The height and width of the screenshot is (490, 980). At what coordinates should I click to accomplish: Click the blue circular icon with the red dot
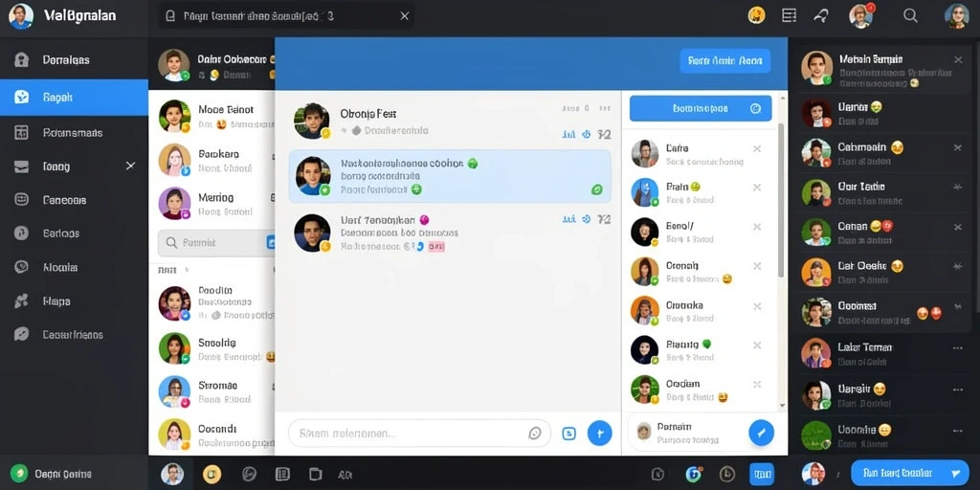[693, 474]
